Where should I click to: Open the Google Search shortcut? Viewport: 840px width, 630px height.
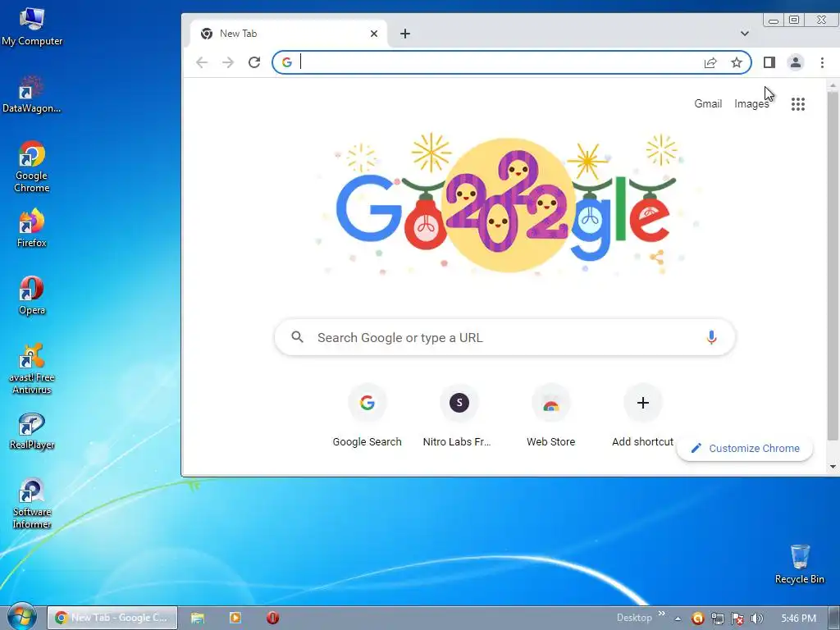367,417
